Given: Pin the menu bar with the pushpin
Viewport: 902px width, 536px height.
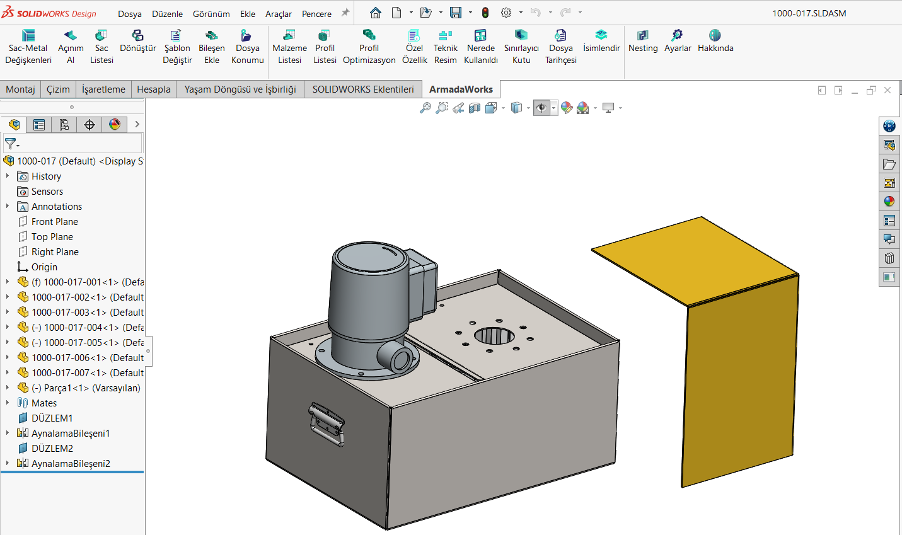Looking at the screenshot, I should coord(346,13).
